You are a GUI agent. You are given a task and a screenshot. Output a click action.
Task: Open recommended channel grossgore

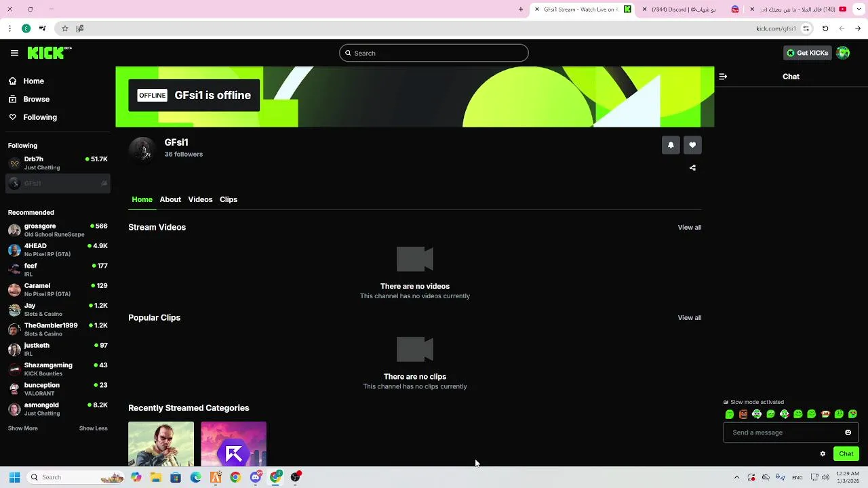pos(58,230)
